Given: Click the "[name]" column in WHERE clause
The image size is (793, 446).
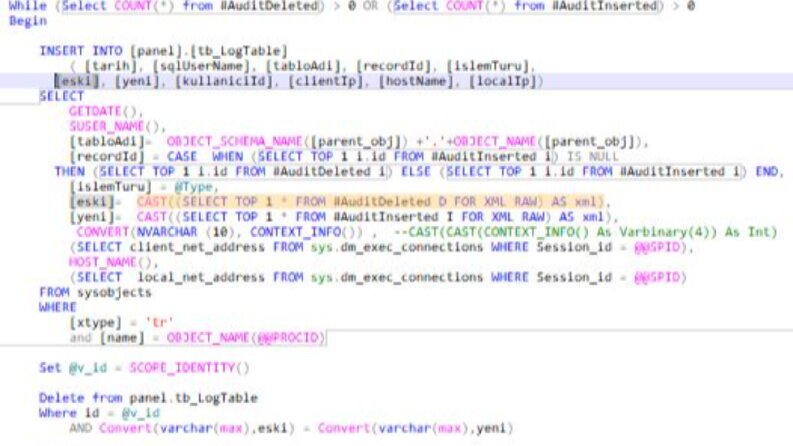Looking at the screenshot, I should point(122,337).
